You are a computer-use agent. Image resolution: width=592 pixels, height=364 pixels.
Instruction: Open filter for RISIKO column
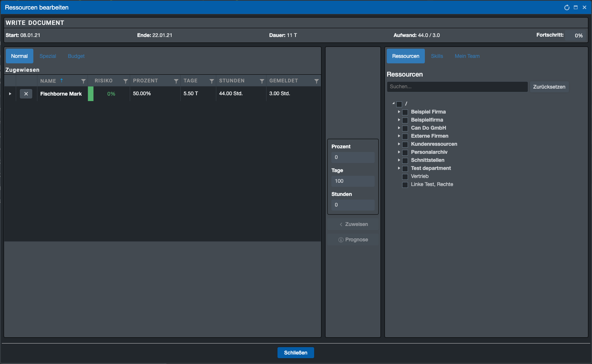tap(126, 81)
